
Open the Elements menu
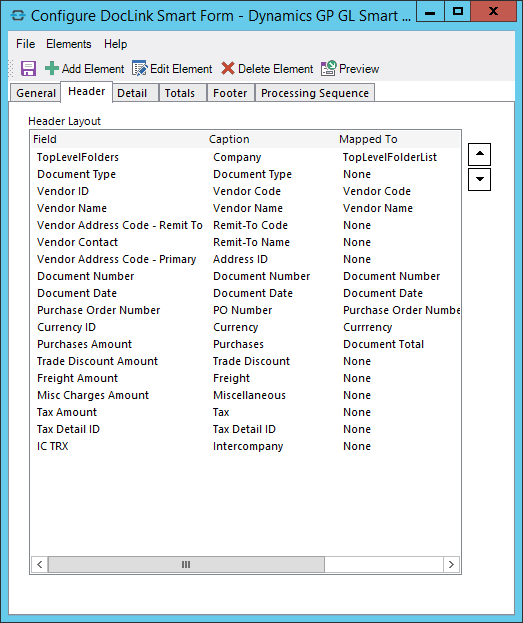[x=69, y=44]
